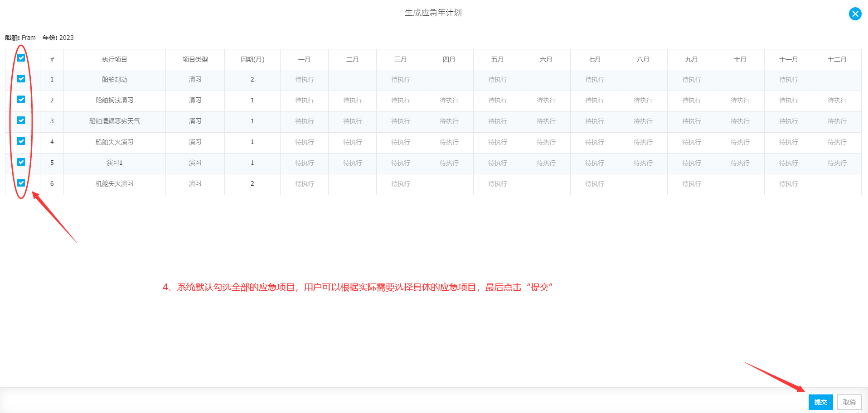Click the 提交 submit button
The image size is (868, 413).
pos(820,402)
